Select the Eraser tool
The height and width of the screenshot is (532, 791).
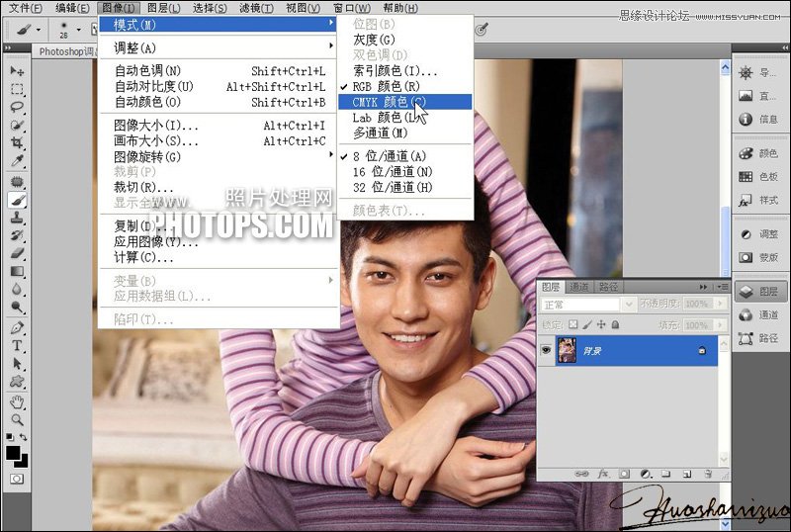(x=17, y=253)
